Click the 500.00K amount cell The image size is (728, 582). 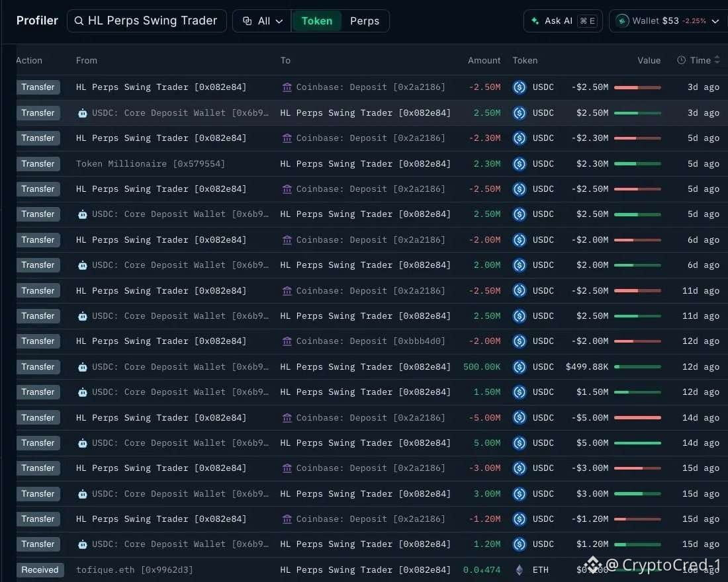coord(481,366)
